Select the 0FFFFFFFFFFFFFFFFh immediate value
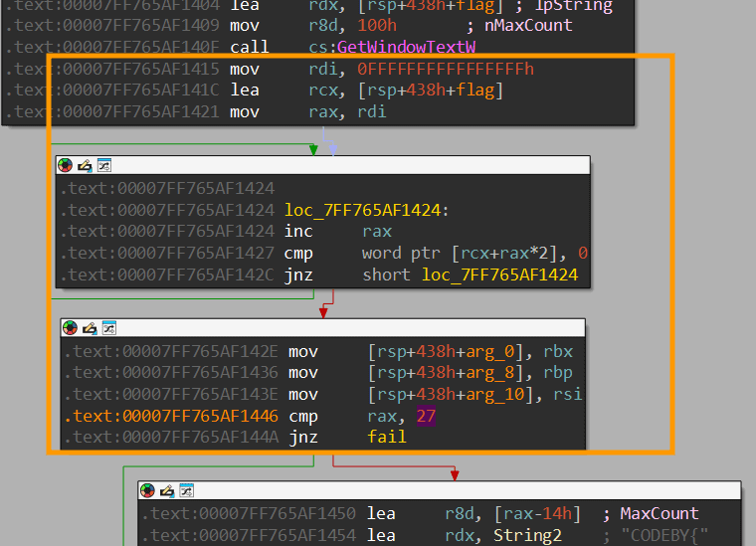 click(x=448, y=69)
